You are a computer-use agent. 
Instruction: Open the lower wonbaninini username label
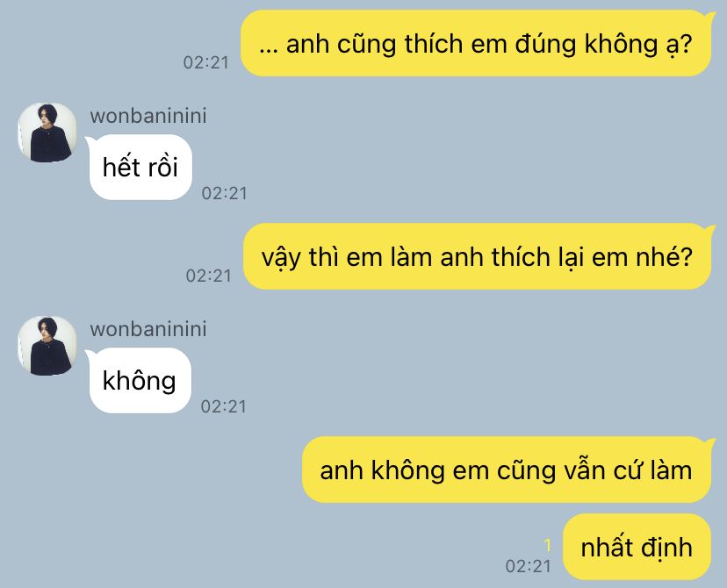pyautogui.click(x=148, y=329)
